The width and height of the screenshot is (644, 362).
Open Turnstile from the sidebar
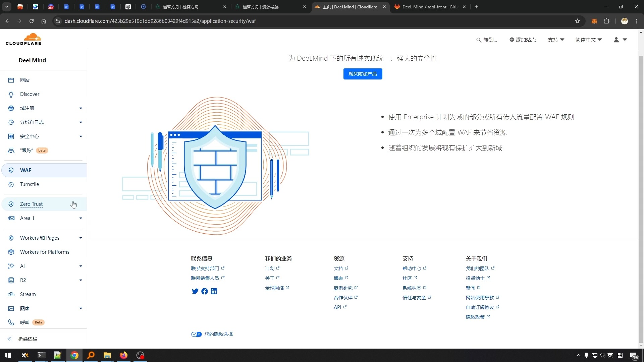coord(30,184)
